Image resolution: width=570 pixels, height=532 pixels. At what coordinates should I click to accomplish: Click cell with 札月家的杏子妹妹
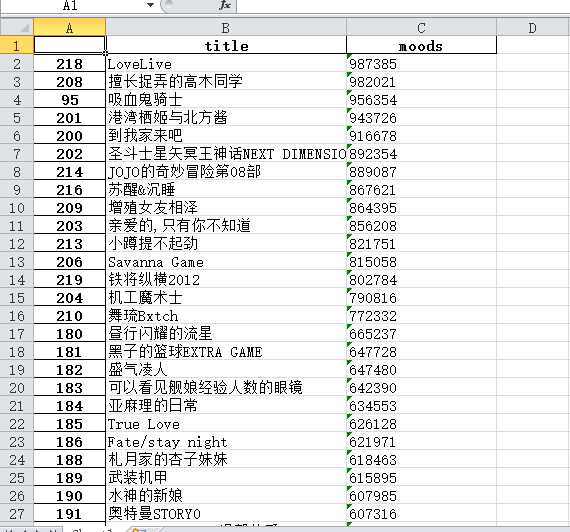click(226, 460)
